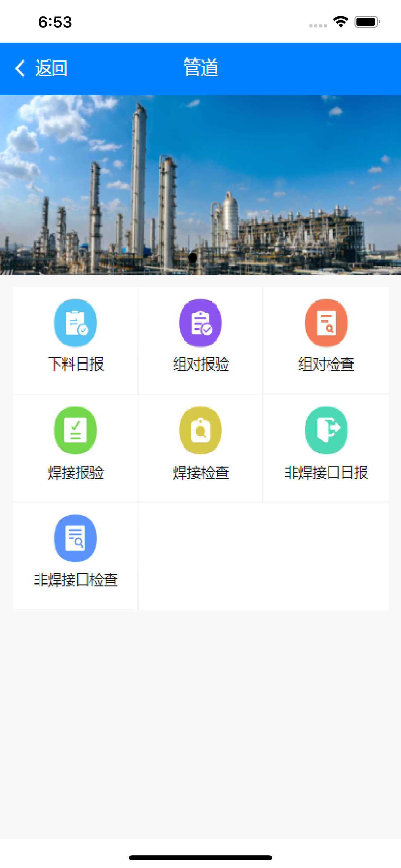Screen dimensions: 401x868
Task: Open the purple 组对报验 icon
Action: pos(200,323)
